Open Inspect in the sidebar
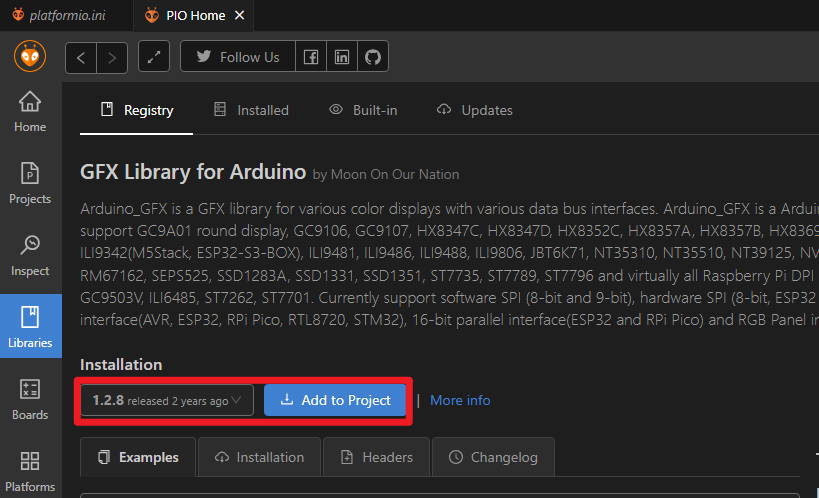Image resolution: width=819 pixels, height=498 pixels. click(30, 256)
